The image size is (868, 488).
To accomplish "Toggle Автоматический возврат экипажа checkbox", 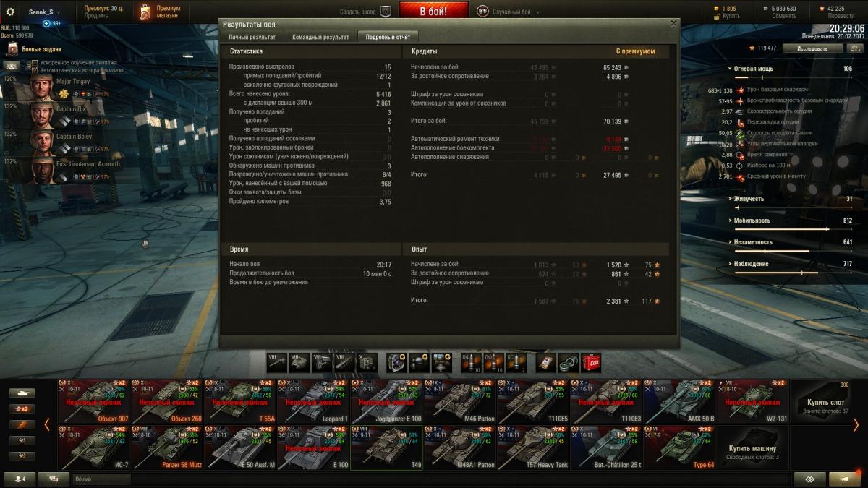I will point(35,71).
